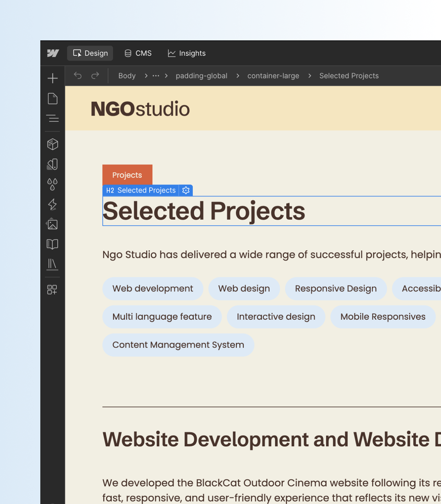
Task: Open the Pages panel
Action: 53,99
